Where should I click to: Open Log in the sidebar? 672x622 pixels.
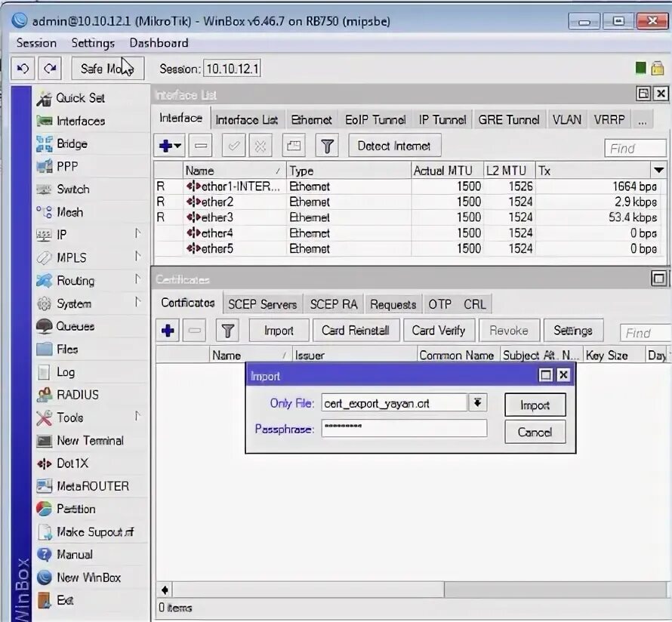tap(66, 372)
